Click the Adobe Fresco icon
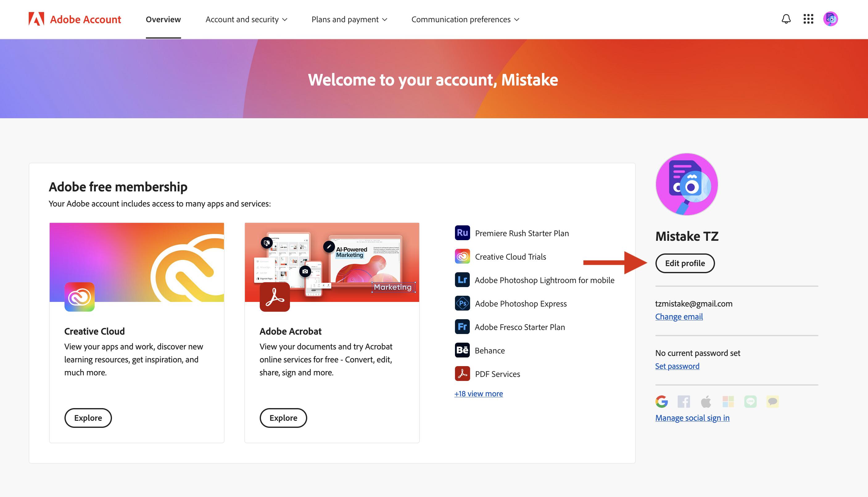The height and width of the screenshot is (497, 868). click(462, 327)
